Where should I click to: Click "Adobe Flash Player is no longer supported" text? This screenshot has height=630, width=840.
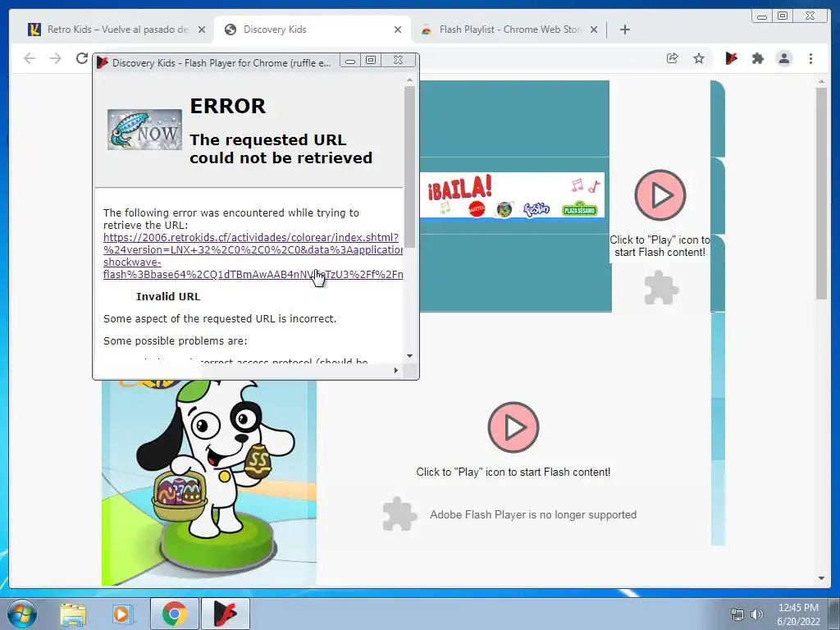click(533, 515)
